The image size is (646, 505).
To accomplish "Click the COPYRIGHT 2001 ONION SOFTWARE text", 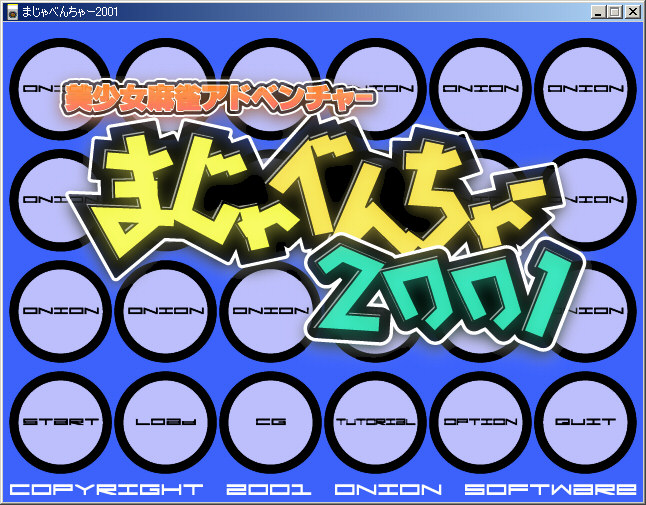I will pyautogui.click(x=323, y=489).
